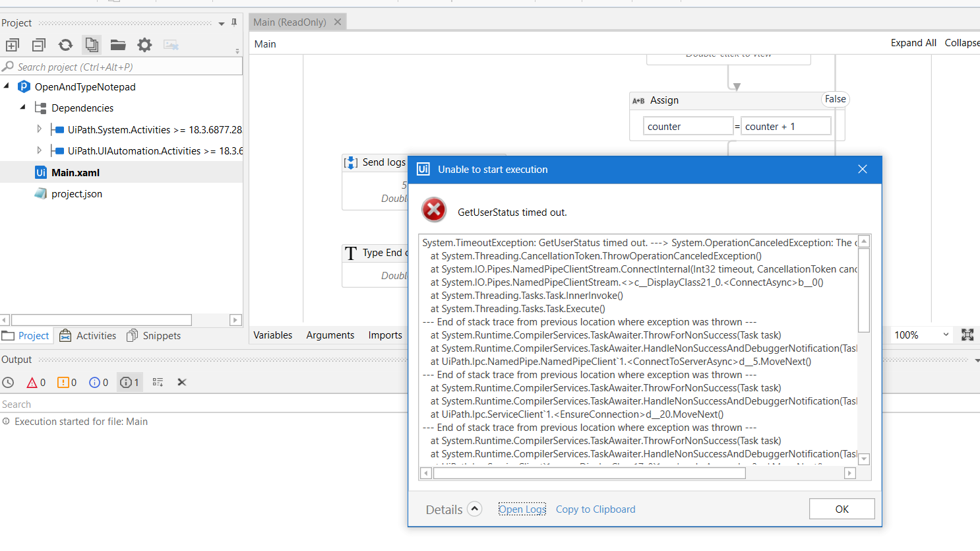Click the stack trace vertical scroll thumb

[x=864, y=290]
